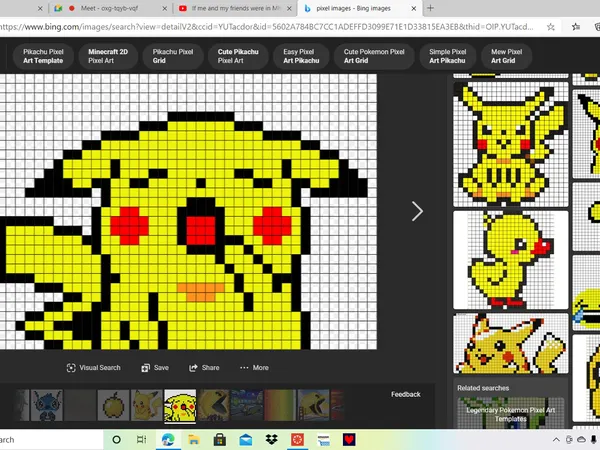Click the Windows taskbar search box
The width and height of the screenshot is (600, 450).
51,440
